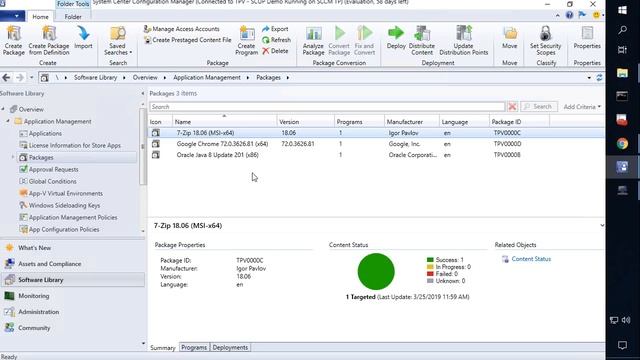Switch to the Home ribbon tab
Screen dimensions: 640x360
40,17
